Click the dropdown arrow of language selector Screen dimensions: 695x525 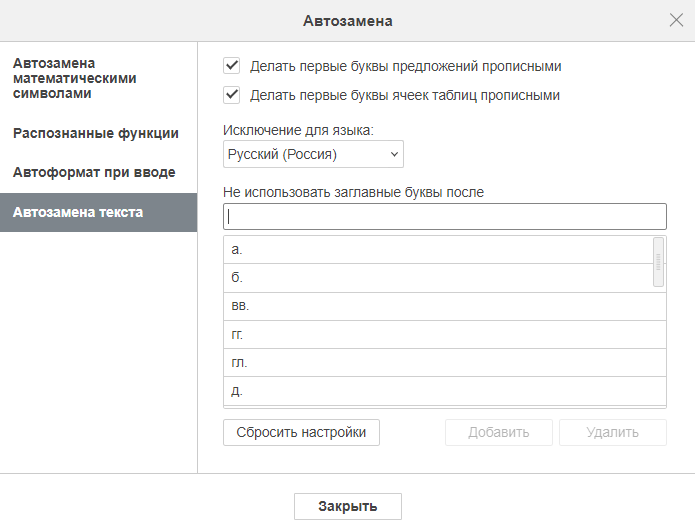[394, 154]
